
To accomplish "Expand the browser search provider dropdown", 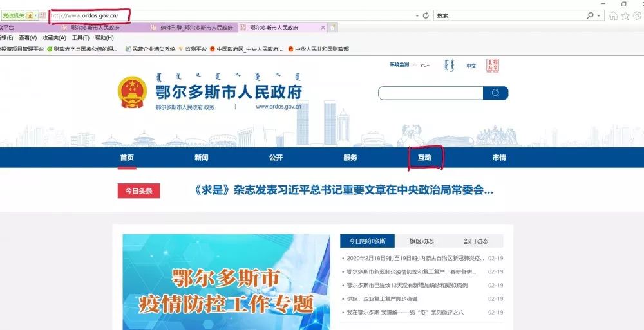I will [x=598, y=15].
